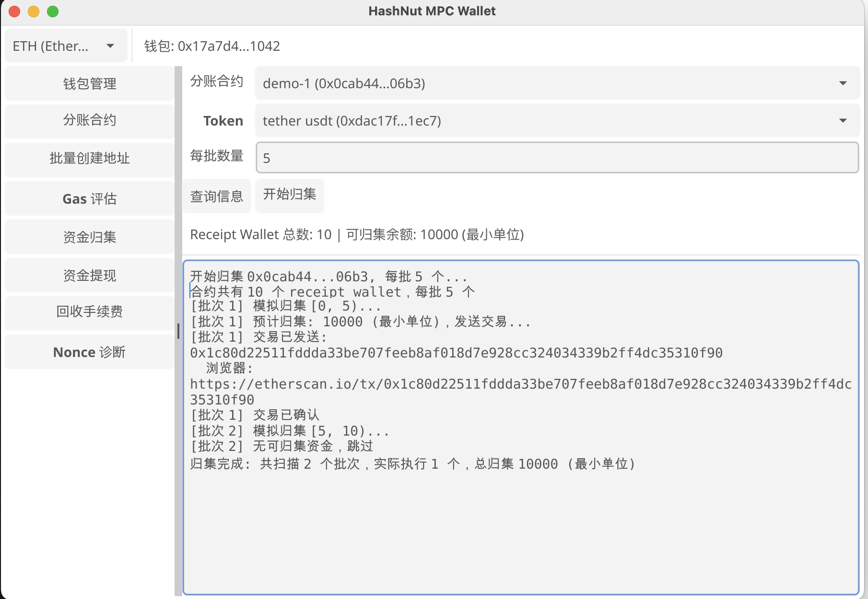Navigate to 资金提现 in the sidebar
The width and height of the screenshot is (868, 599).
[90, 276]
